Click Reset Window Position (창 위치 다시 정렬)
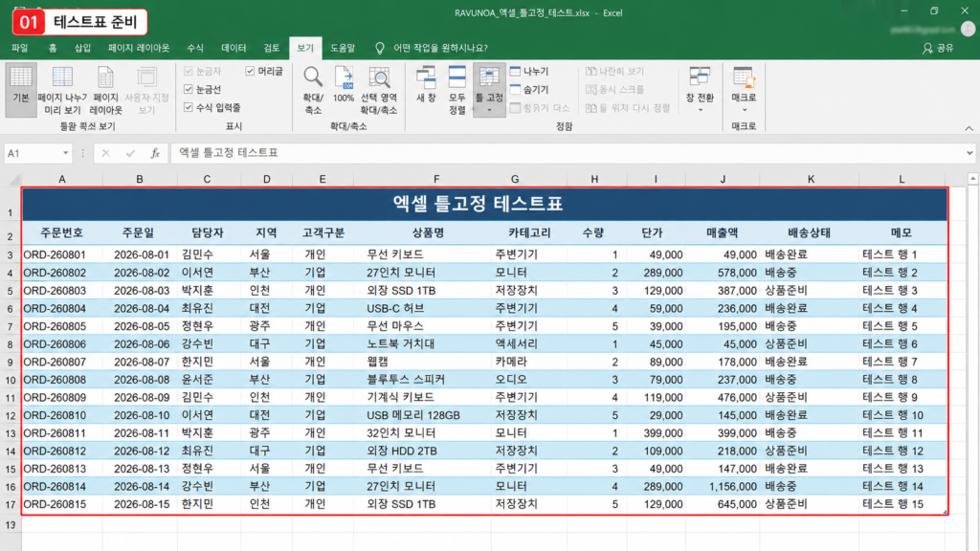980x551 pixels. click(x=628, y=107)
